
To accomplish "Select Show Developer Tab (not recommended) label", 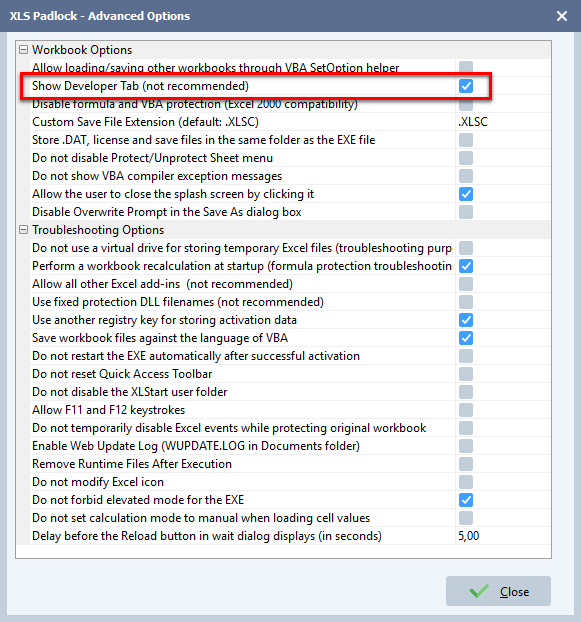I will 140,86.
